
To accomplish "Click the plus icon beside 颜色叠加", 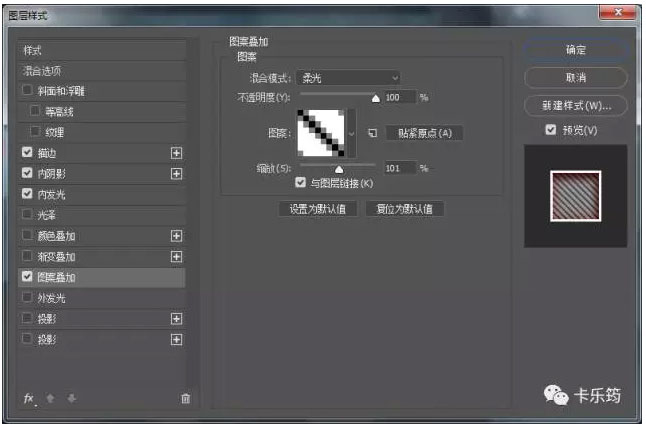I will pyautogui.click(x=176, y=236).
